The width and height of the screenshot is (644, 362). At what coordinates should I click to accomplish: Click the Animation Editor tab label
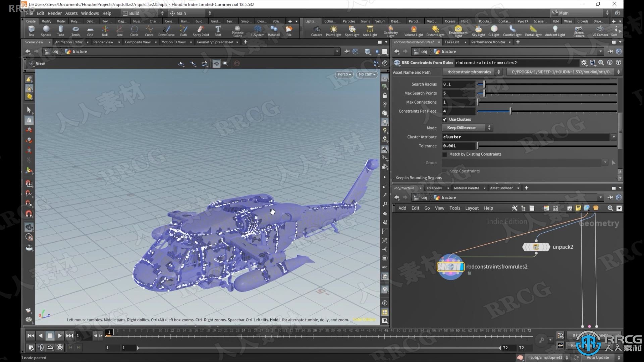tap(68, 42)
